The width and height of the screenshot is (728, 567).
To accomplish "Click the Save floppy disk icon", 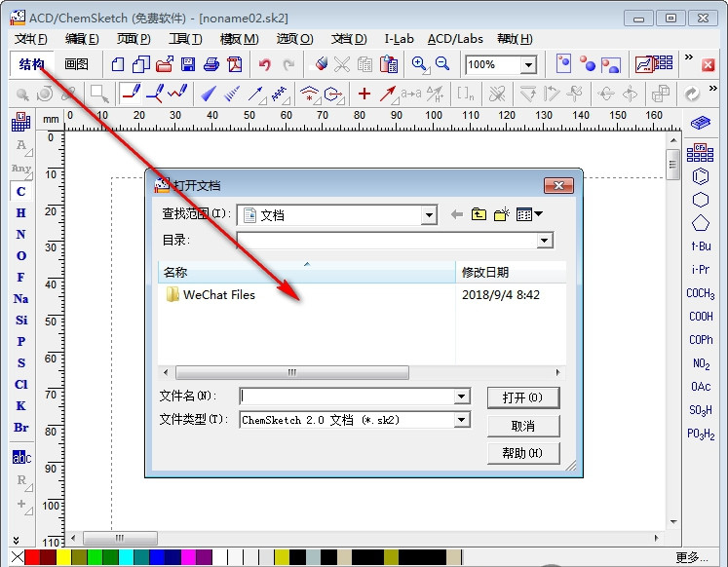I will coord(188,64).
